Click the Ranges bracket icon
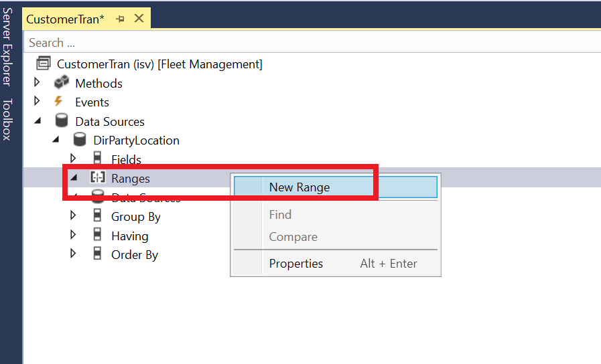This screenshot has width=601, height=364. (98, 178)
